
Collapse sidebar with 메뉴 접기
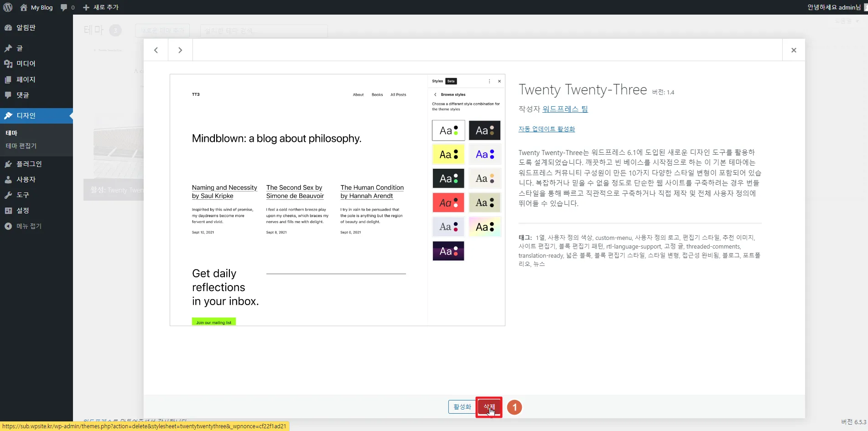click(x=36, y=226)
